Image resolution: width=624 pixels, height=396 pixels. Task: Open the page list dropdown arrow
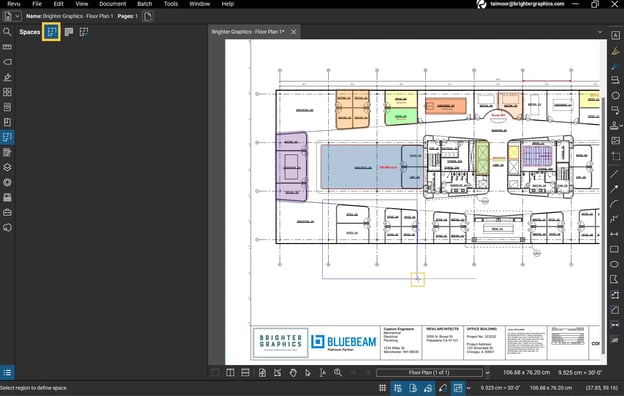click(488, 373)
